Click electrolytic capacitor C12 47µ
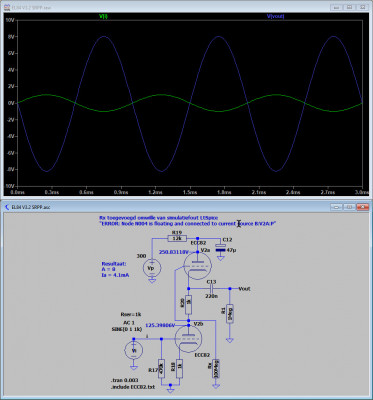Image resolution: width=373 pixels, height=400 pixels. (220, 248)
